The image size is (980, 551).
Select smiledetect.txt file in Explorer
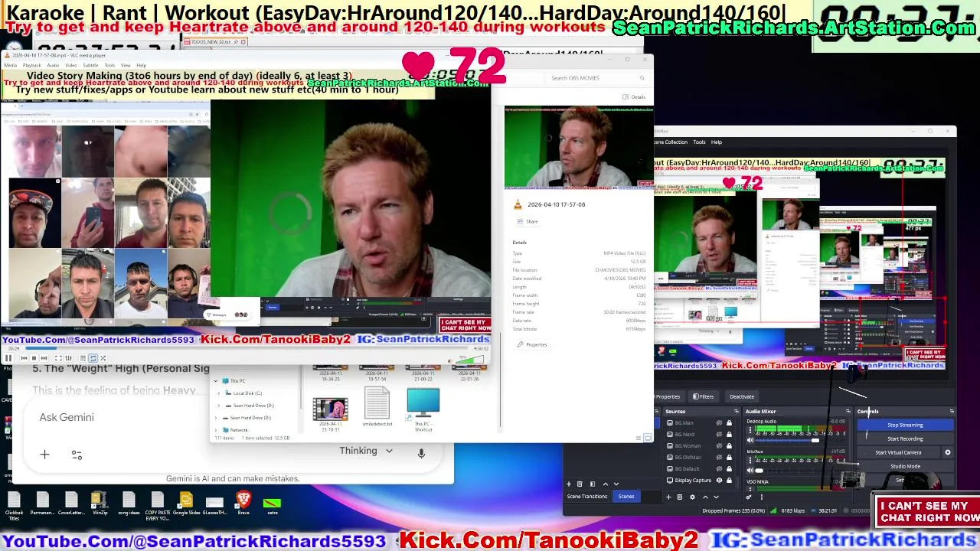click(377, 407)
